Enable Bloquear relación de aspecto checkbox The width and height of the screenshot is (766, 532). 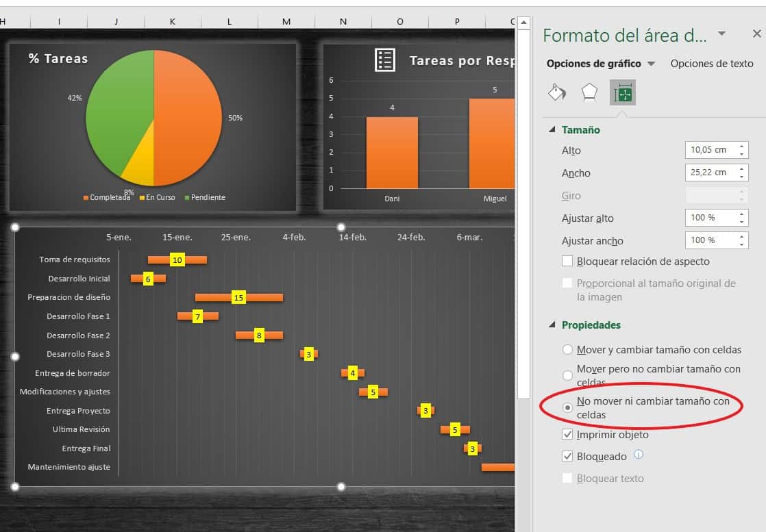pyautogui.click(x=567, y=261)
